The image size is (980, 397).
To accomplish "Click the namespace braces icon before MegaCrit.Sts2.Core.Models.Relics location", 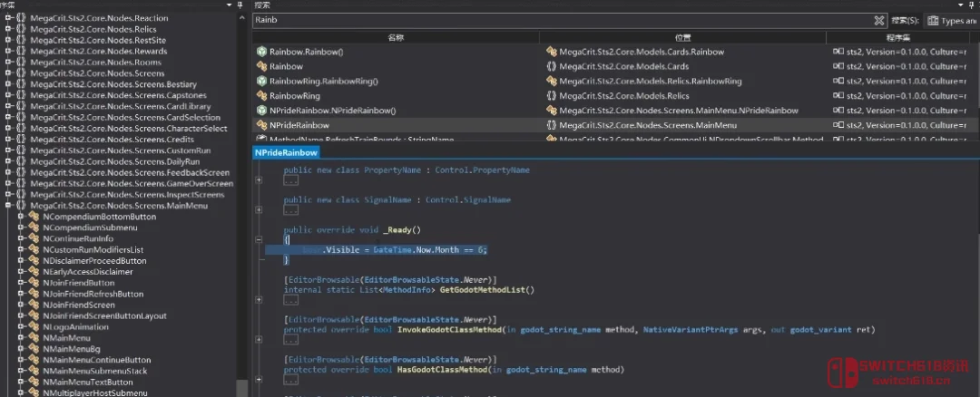I will click(552, 95).
